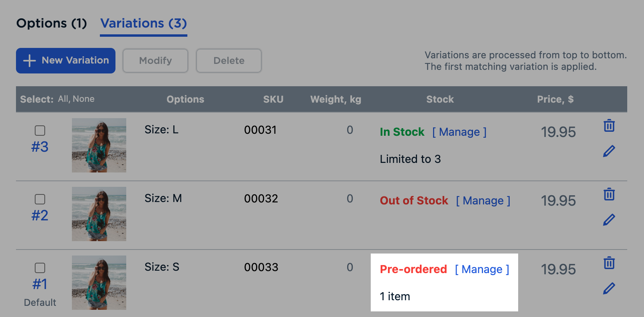Open the Variations tab
Viewport: 644px width, 317px height.
point(143,23)
